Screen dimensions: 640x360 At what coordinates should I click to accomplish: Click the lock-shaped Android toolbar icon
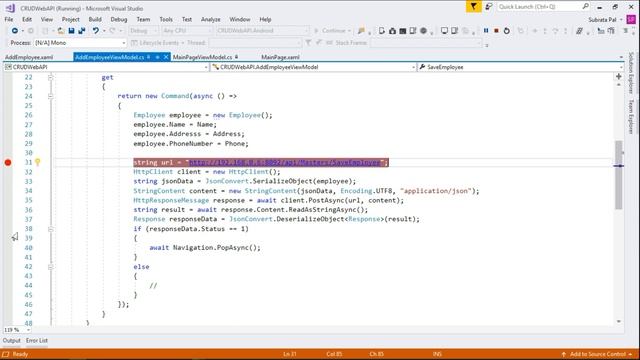[392, 31]
